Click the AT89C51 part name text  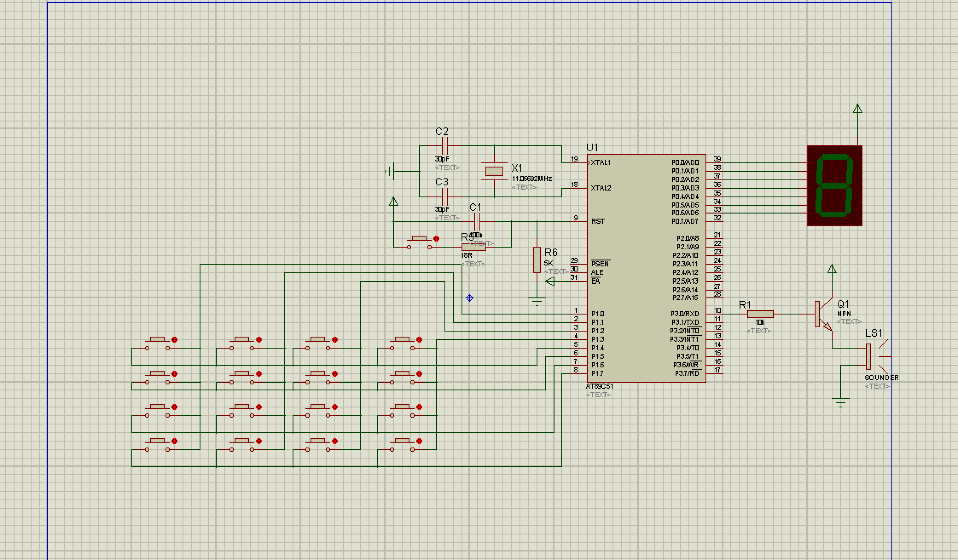tap(599, 386)
